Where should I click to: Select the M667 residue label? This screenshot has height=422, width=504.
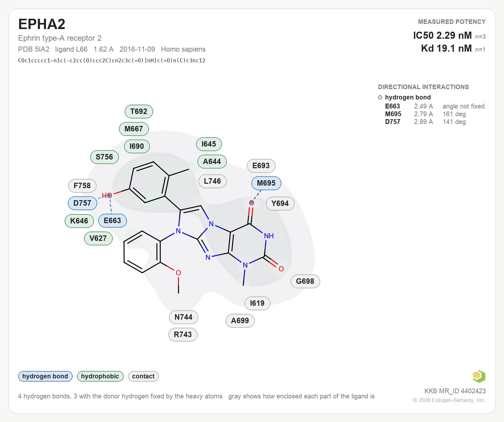tap(134, 129)
